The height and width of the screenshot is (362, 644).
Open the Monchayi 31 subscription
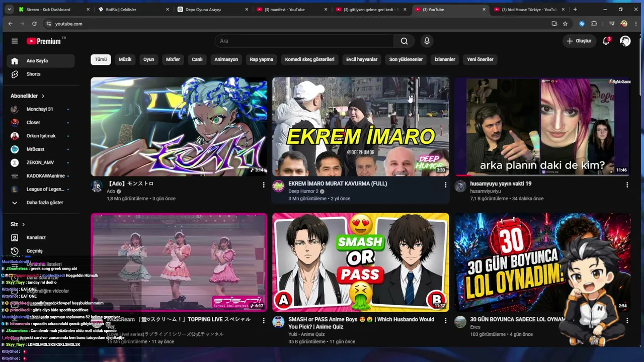[41, 109]
